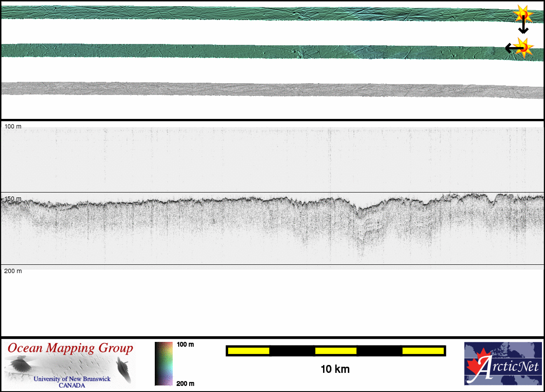Click the middle yellow scale bar segment

(335, 351)
